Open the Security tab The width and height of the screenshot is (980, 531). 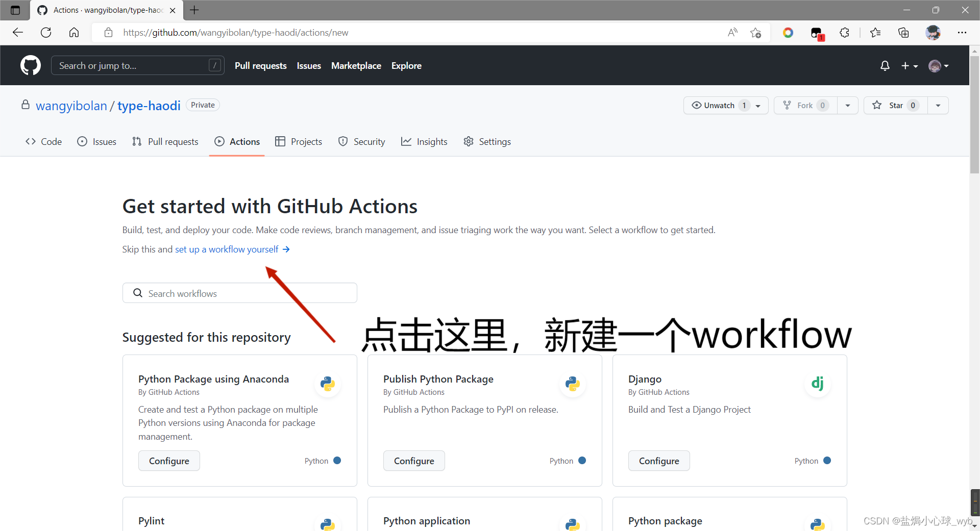(x=361, y=142)
